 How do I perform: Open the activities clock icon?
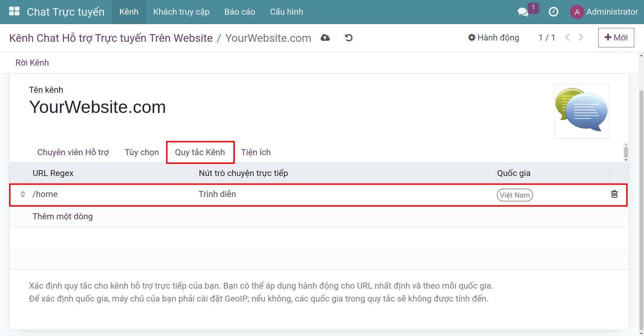pyautogui.click(x=553, y=12)
